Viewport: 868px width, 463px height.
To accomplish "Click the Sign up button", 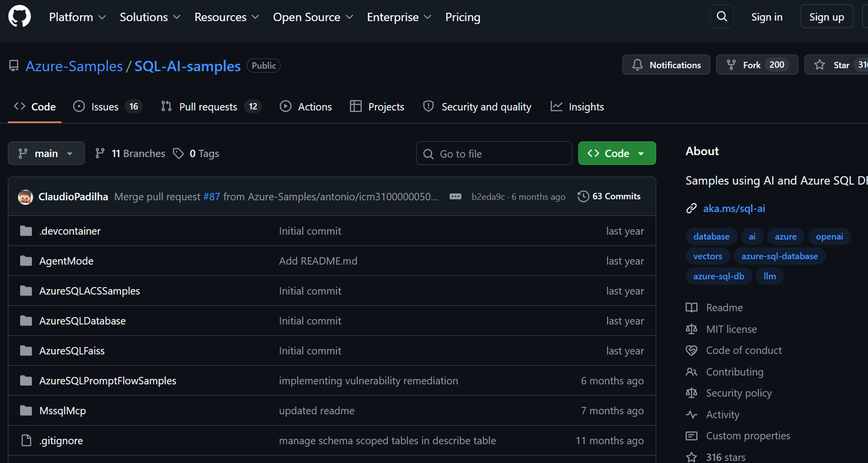I will coord(826,17).
